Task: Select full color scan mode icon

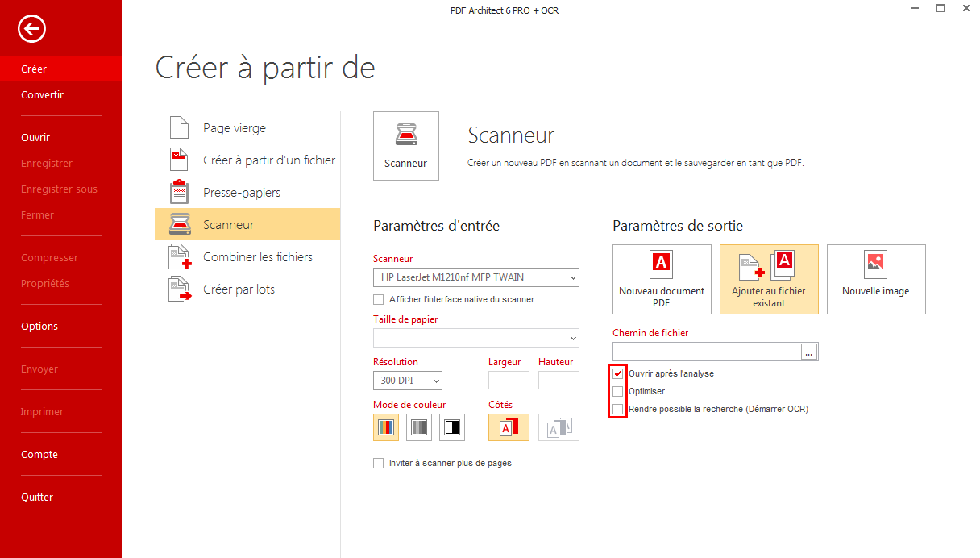Action: coord(386,427)
